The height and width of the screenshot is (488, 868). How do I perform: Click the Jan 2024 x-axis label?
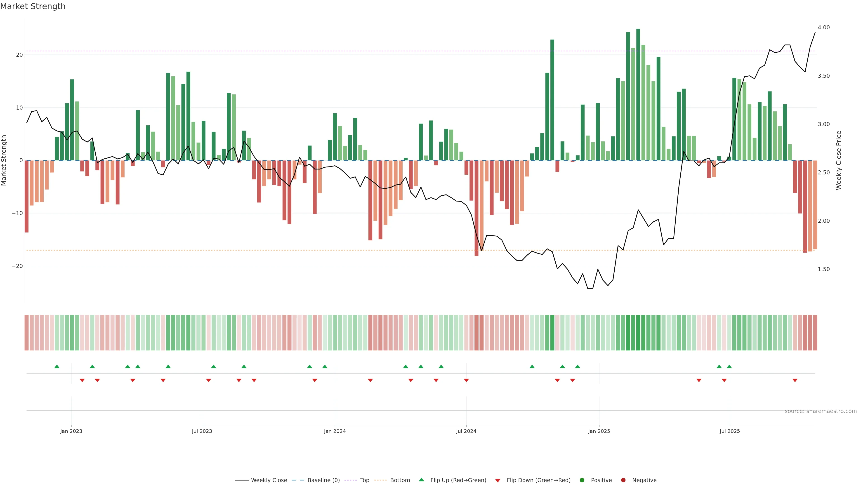pos(335,431)
